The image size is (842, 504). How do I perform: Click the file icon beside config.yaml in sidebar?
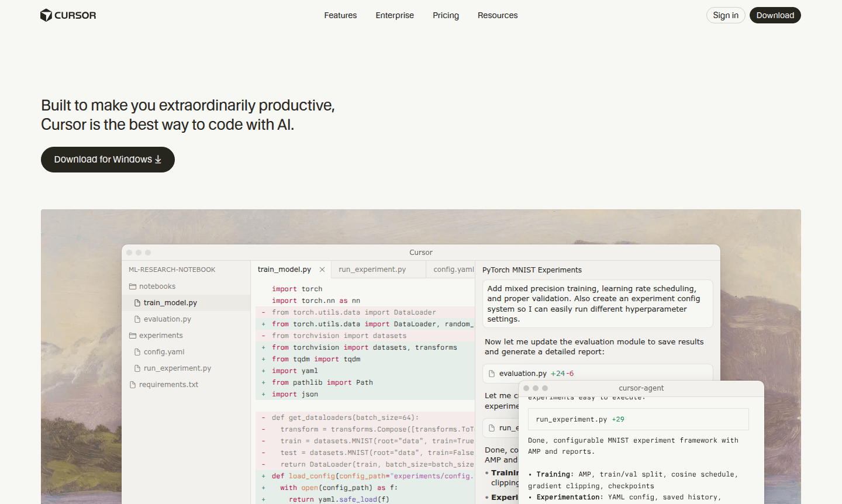pyautogui.click(x=137, y=352)
